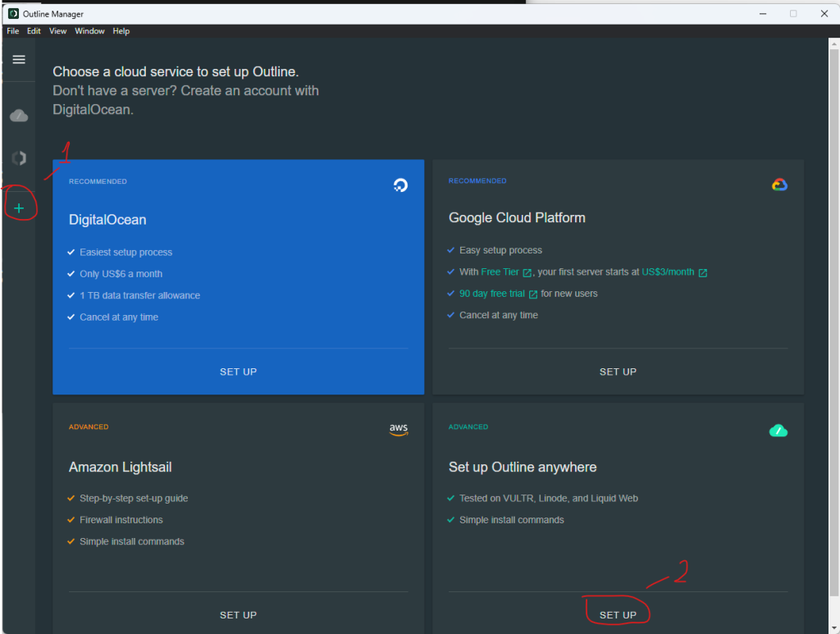Click the AWS logo on the Lightsail card
840x634 pixels.
(x=399, y=430)
